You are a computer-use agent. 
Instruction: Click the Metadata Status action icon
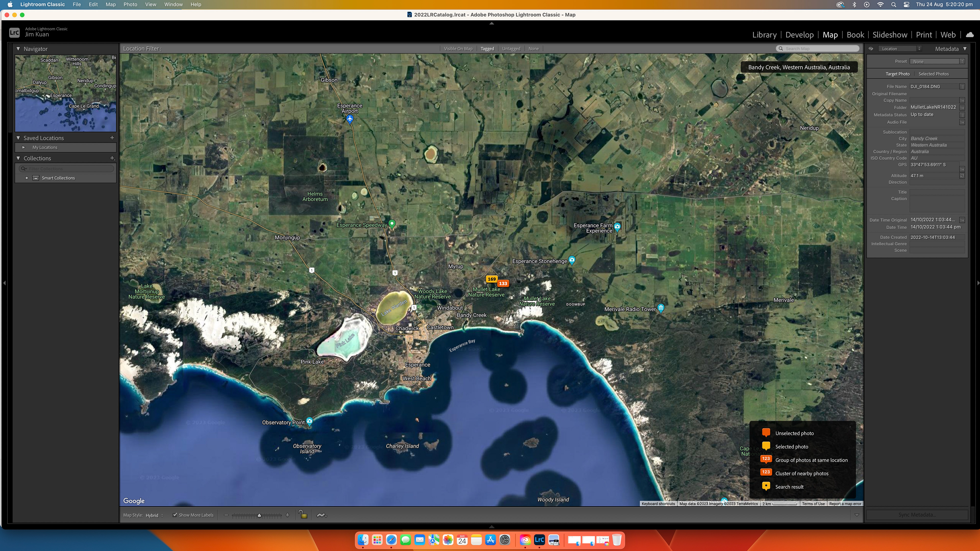[962, 115]
